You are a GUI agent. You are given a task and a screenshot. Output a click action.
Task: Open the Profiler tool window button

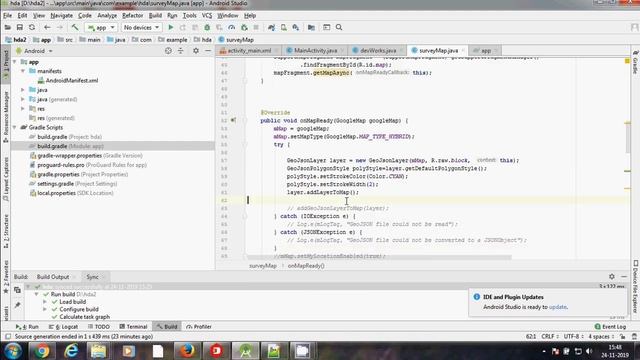tap(199, 327)
